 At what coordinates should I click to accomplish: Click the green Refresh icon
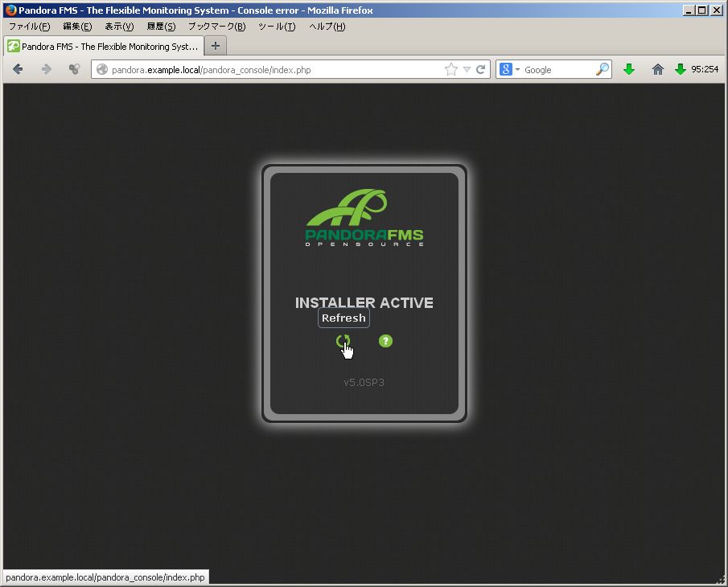343,342
